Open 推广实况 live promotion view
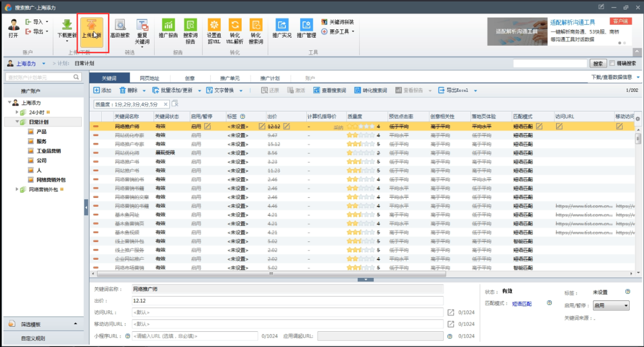The height and width of the screenshot is (347, 644). (x=282, y=28)
